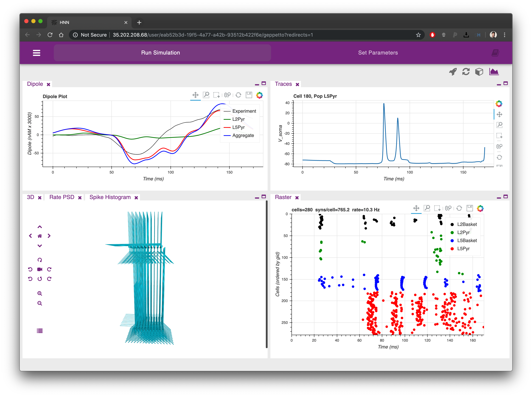Zoom in on the 3D view
532x397 pixels.
pos(40,293)
